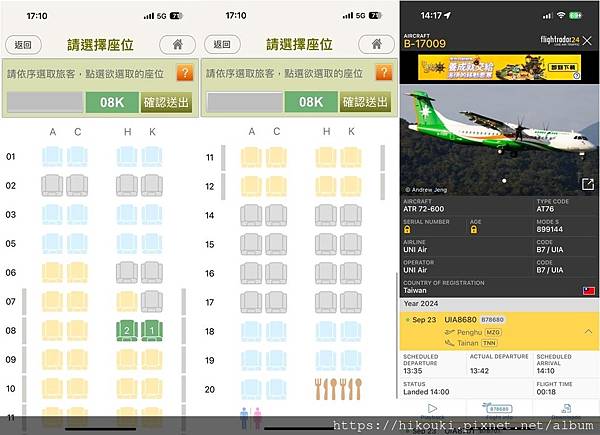Choose seat 05H in row 05
The image size is (600, 435).
127,244
